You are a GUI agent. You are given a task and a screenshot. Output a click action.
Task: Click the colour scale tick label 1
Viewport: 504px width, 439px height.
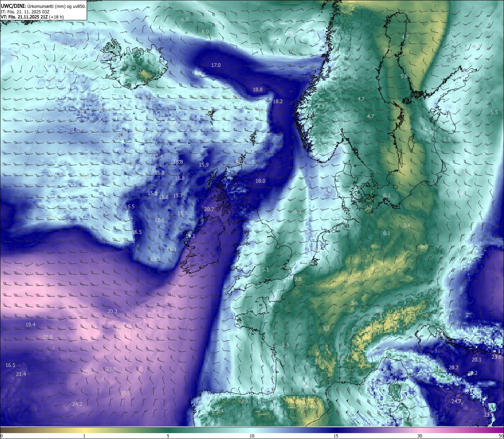tap(84, 436)
